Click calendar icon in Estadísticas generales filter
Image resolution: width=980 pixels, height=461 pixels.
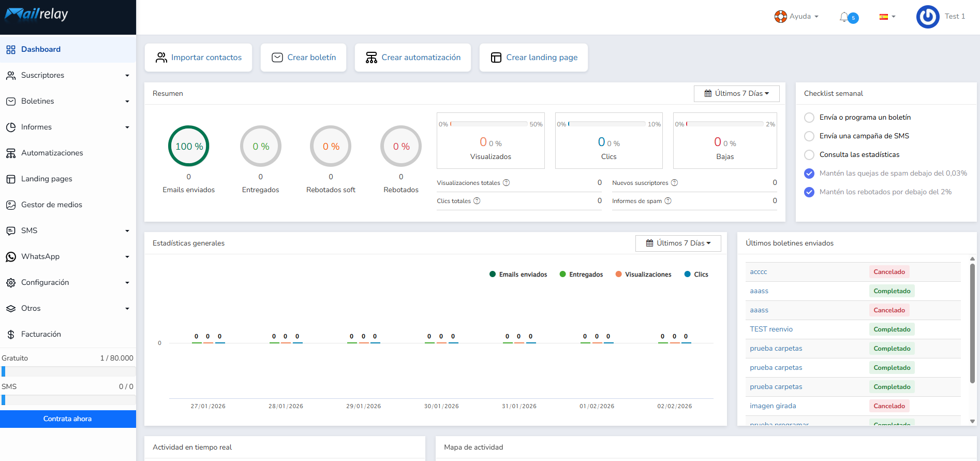(x=649, y=243)
